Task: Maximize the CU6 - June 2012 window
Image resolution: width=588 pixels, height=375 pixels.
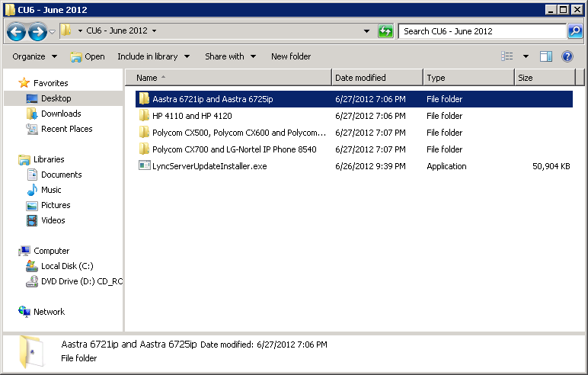Action: 564,9
